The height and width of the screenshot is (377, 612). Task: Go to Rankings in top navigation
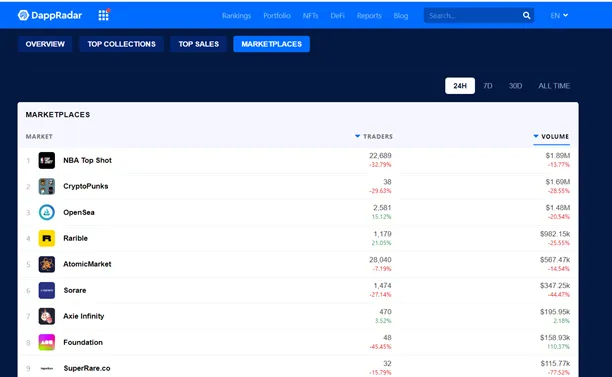[237, 16]
